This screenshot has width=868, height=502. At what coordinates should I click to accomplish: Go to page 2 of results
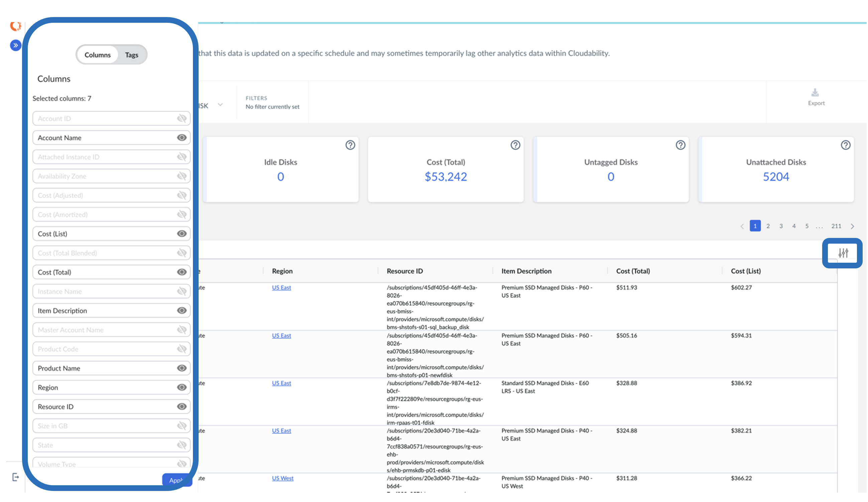pyautogui.click(x=769, y=226)
